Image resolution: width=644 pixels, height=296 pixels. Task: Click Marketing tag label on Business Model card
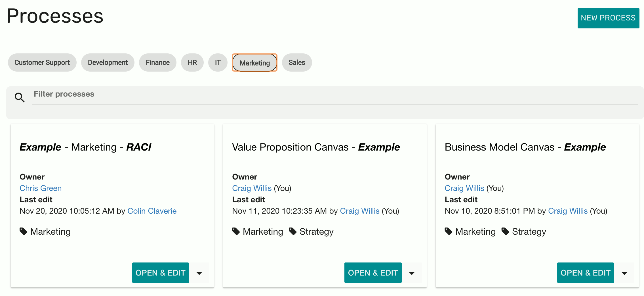point(475,232)
